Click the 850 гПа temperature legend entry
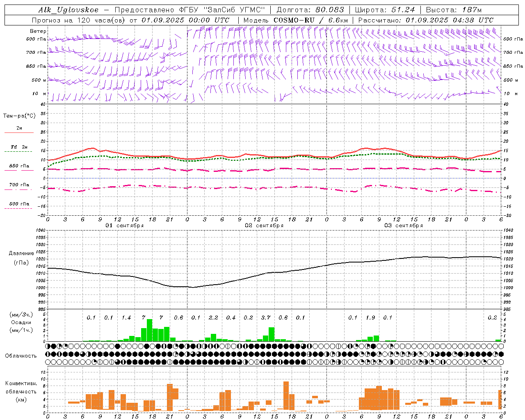This screenshot has width=525, height=420. pyautogui.click(x=19, y=166)
